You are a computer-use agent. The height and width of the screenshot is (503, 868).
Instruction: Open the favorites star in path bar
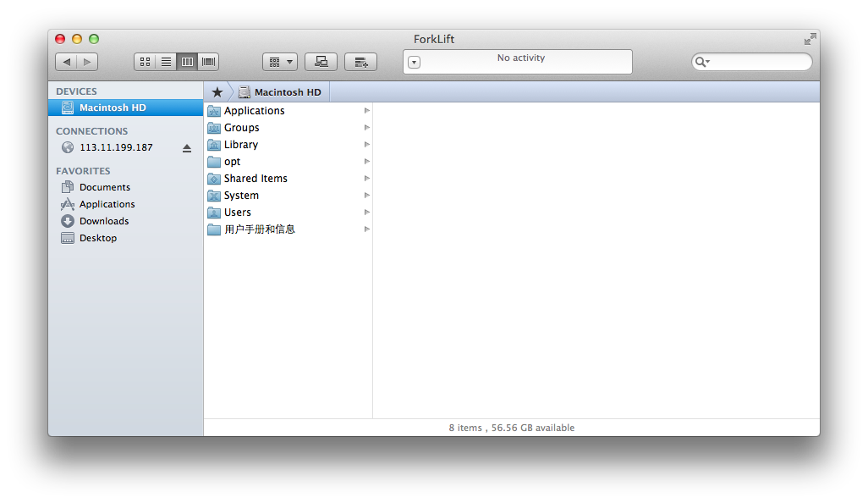217,92
